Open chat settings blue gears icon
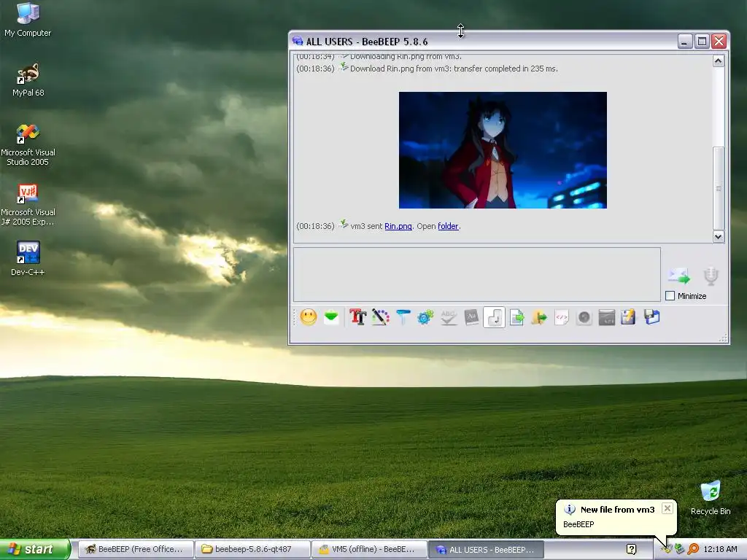 pyautogui.click(x=425, y=317)
